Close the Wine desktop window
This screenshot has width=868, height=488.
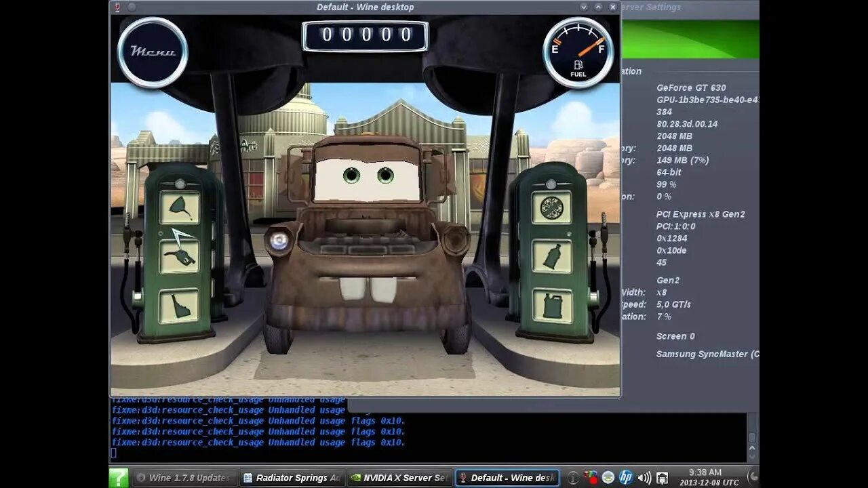613,7
